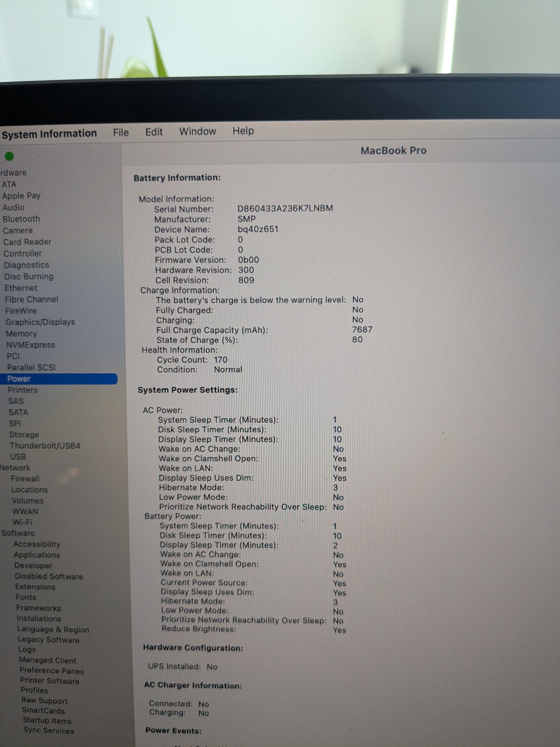Click the serial number D860433A236K7LNBM
Screen dimensions: 560x747
(285, 208)
